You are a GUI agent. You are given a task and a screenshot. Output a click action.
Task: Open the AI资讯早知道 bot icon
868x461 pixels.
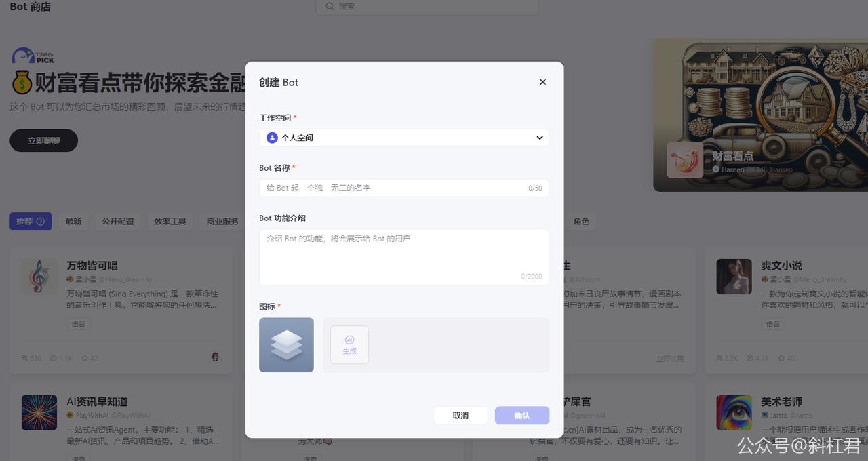tap(39, 412)
